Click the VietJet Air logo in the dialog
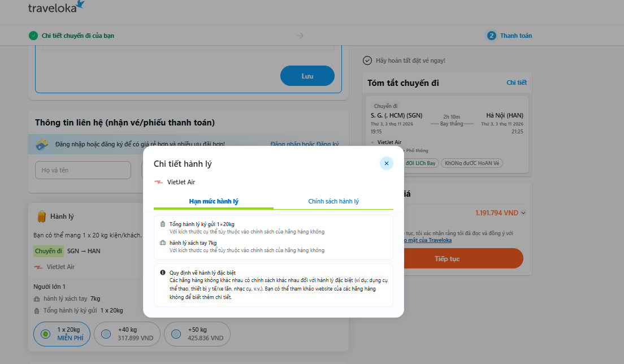The image size is (624, 364). pos(159,182)
